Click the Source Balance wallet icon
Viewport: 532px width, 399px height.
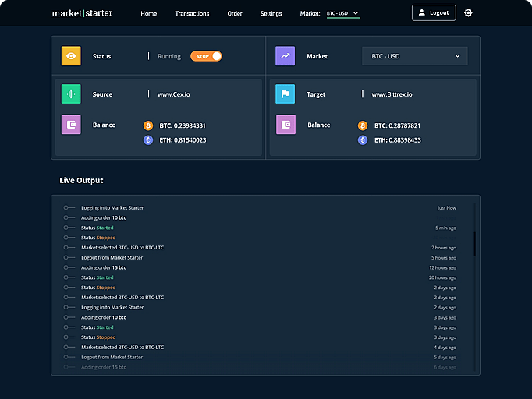coord(71,125)
